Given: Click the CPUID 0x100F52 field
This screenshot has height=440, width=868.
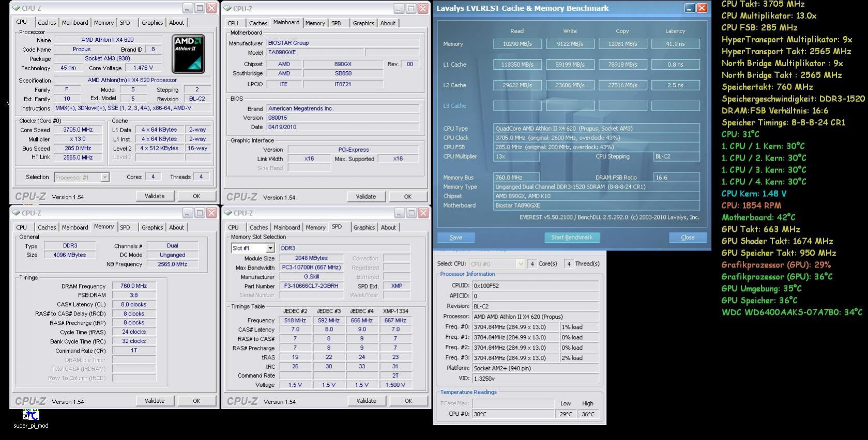Looking at the screenshot, I should tap(536, 286).
